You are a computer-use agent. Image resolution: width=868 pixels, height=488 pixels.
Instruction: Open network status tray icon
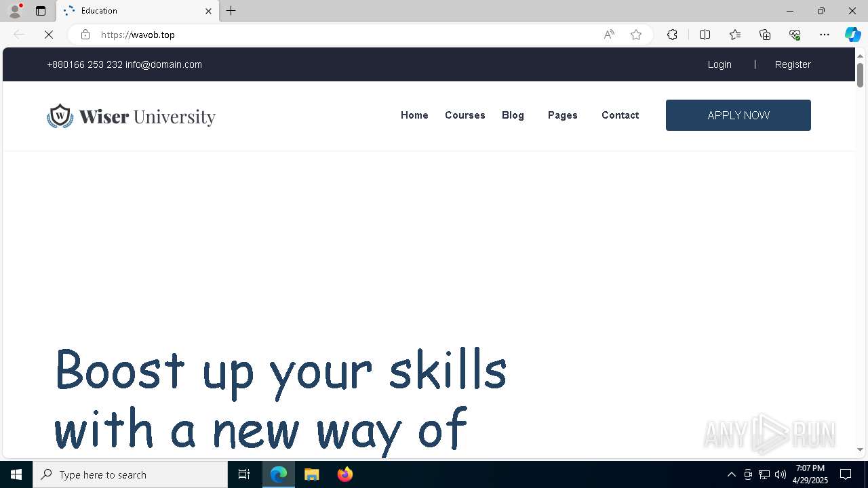point(764,474)
